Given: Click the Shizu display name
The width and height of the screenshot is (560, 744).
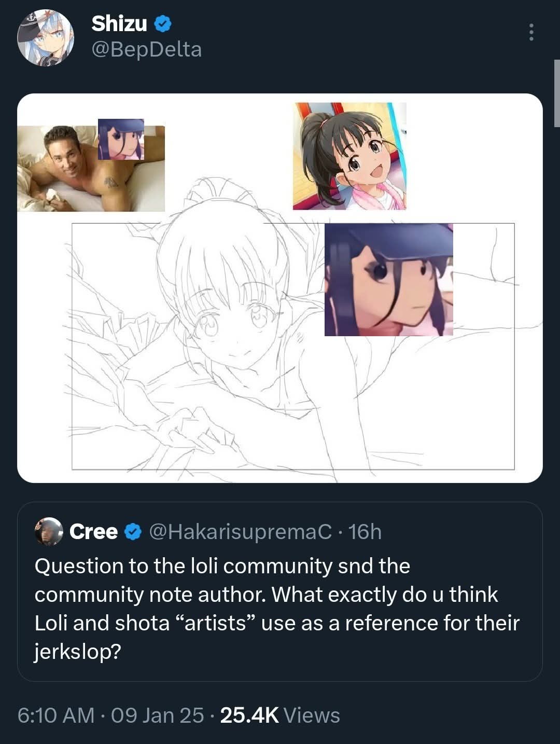Looking at the screenshot, I should (x=119, y=24).
